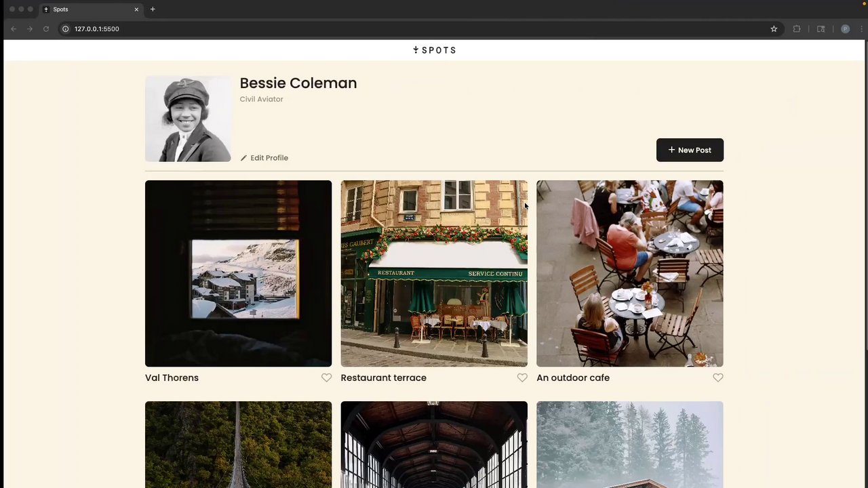The width and height of the screenshot is (868, 488).
Task: Click the "Restaurant terrace" card title
Action: tap(384, 378)
